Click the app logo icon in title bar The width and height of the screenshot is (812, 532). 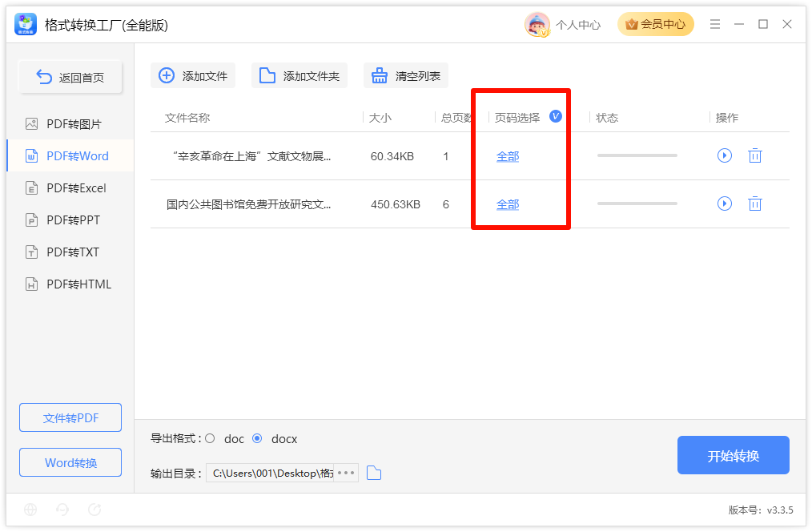(x=26, y=24)
